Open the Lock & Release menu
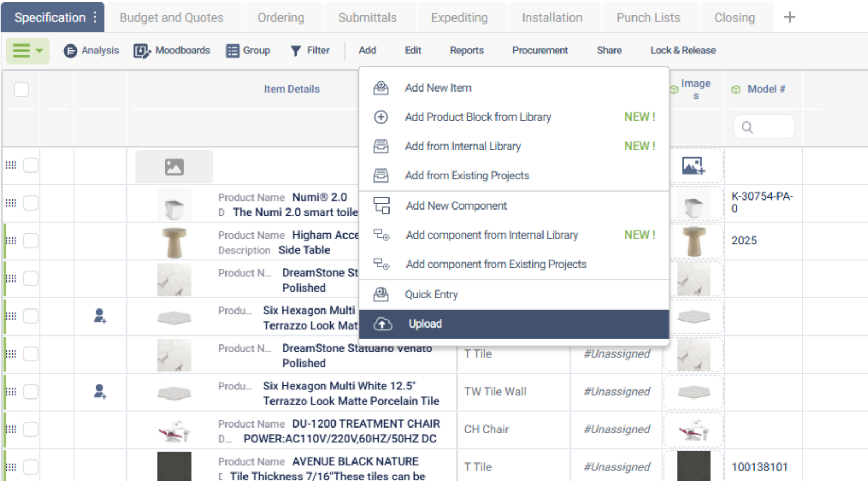Image resolution: width=868 pixels, height=481 pixels. (x=683, y=51)
